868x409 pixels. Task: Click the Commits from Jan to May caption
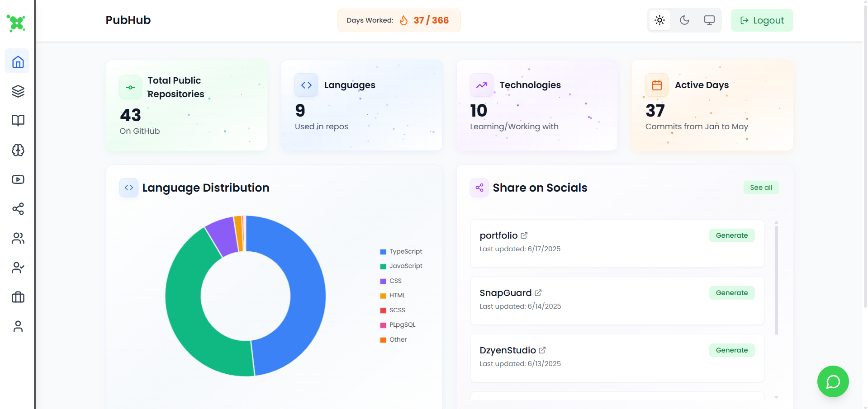coord(697,127)
